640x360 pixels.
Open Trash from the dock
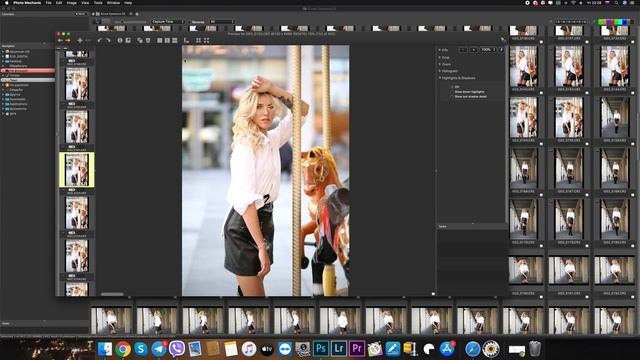(535, 349)
